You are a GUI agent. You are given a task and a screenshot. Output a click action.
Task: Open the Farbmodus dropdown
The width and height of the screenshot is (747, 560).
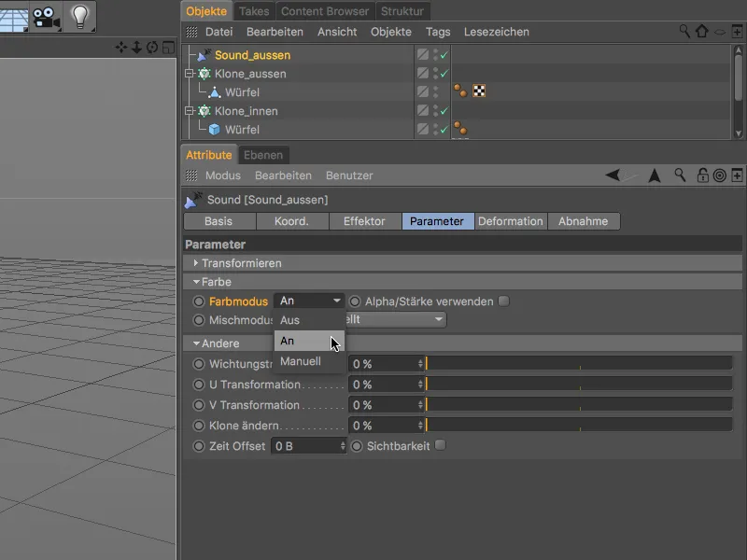pyautogui.click(x=309, y=301)
